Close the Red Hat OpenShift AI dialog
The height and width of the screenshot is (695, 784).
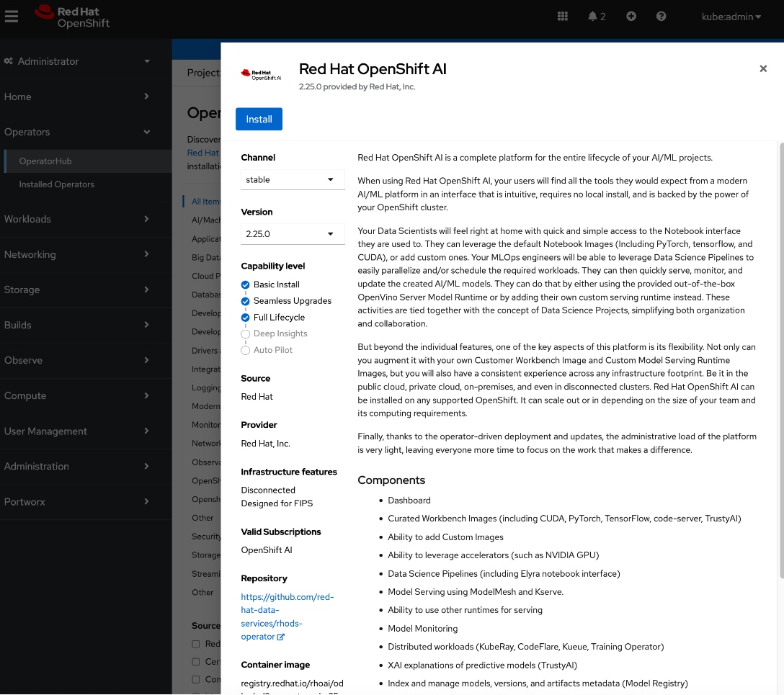(763, 68)
